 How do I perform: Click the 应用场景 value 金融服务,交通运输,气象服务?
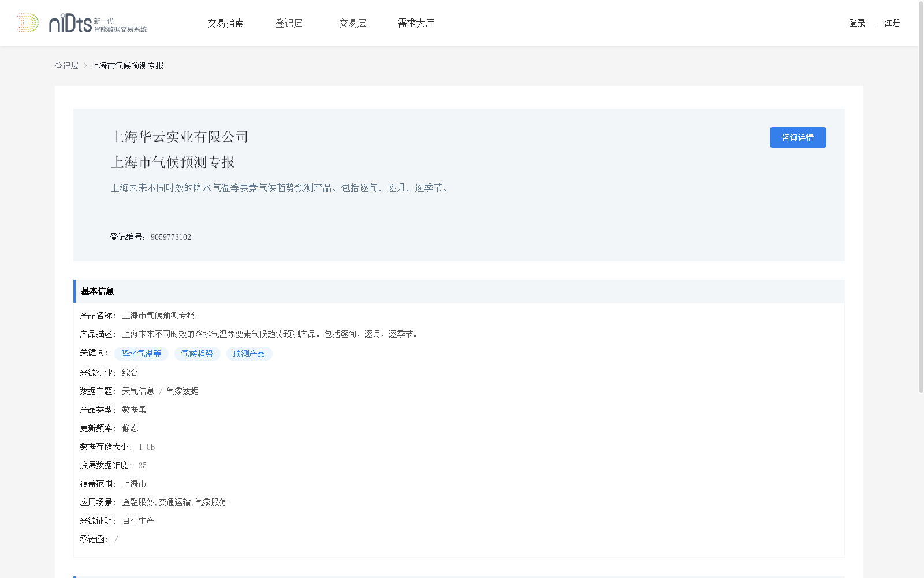click(x=174, y=502)
